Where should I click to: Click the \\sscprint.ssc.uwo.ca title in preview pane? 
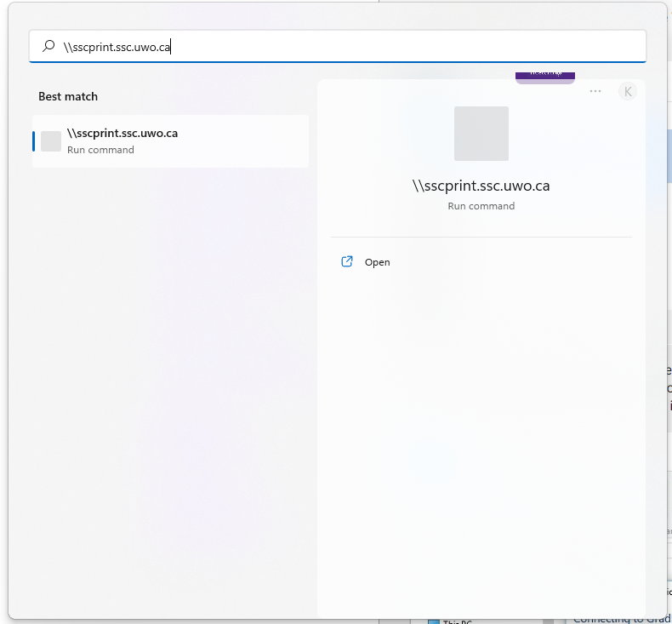tap(481, 186)
